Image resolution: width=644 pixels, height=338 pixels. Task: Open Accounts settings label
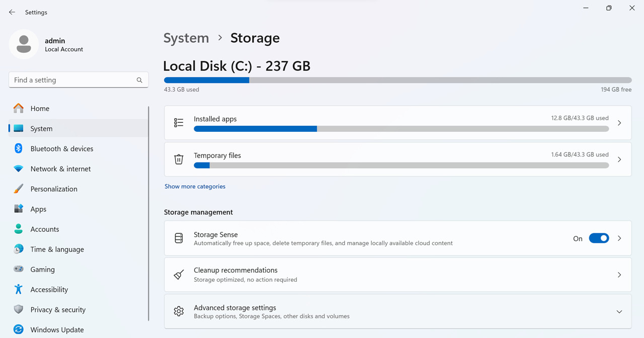[45, 229]
